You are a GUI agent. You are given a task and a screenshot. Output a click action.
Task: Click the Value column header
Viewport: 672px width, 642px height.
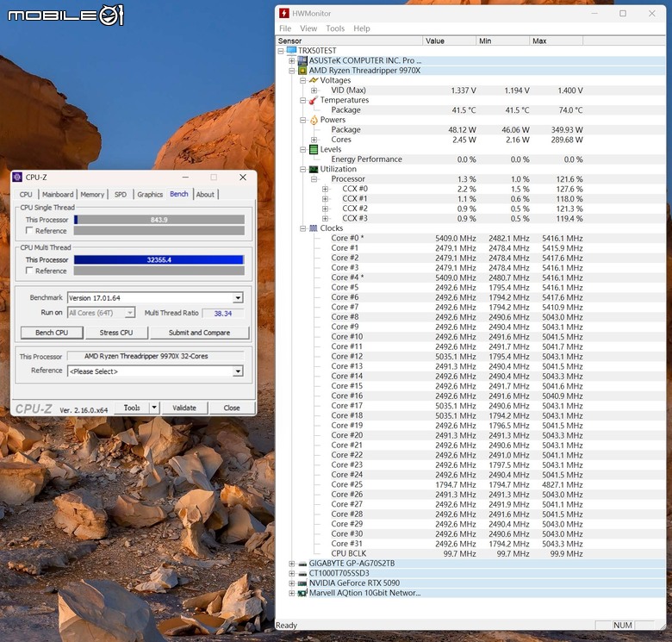pos(449,41)
